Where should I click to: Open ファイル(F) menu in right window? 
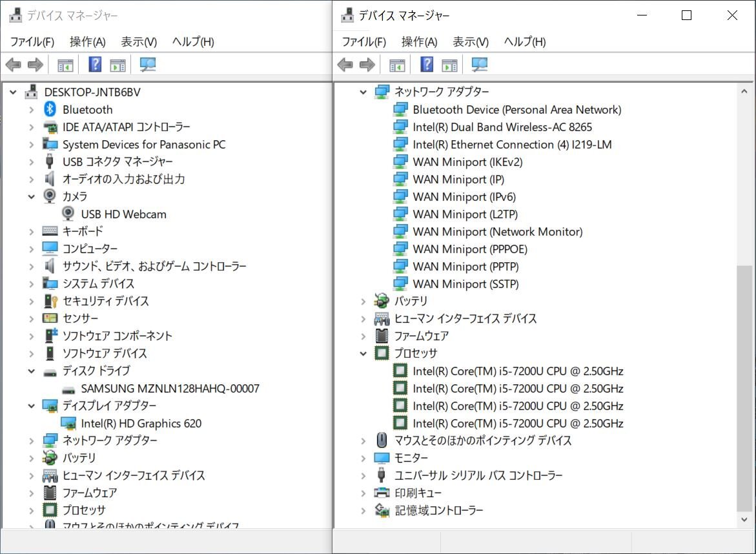pyautogui.click(x=364, y=42)
